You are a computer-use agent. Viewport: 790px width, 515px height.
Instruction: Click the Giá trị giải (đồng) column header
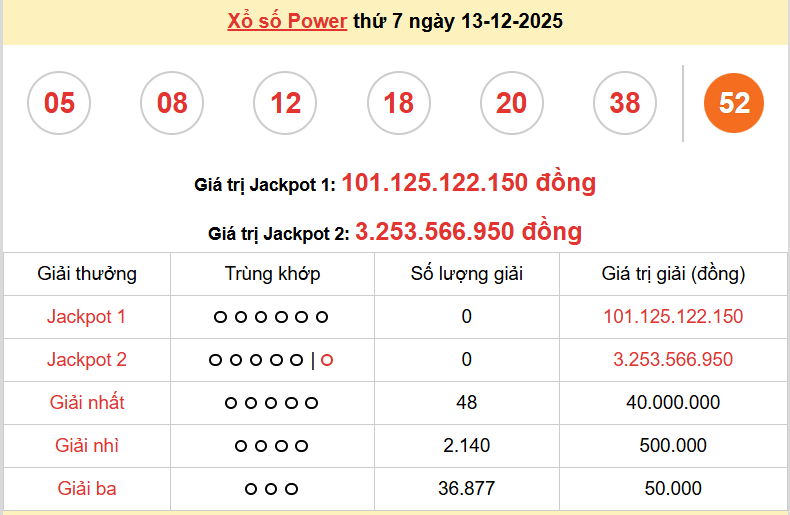673,274
